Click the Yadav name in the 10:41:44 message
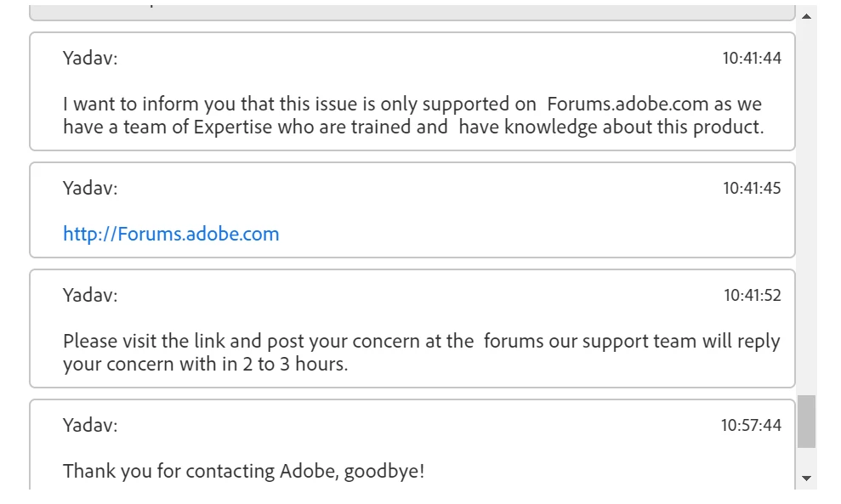This screenshot has width=841, height=504. pos(90,59)
